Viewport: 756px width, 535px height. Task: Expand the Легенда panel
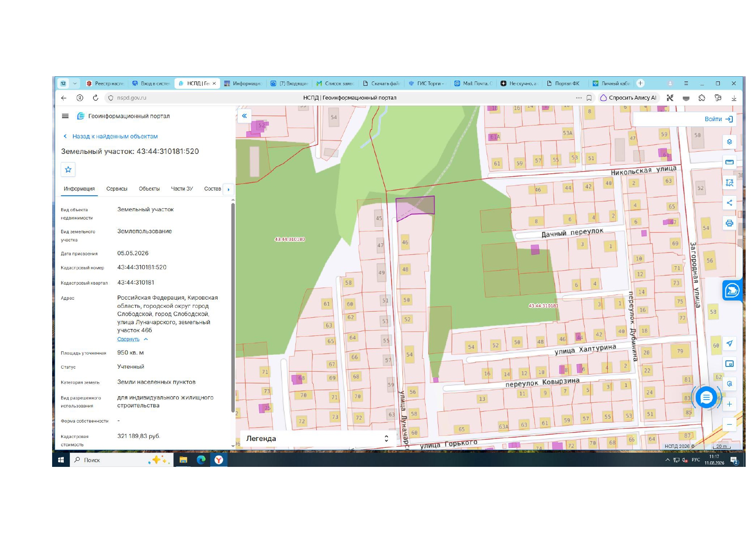point(318,438)
